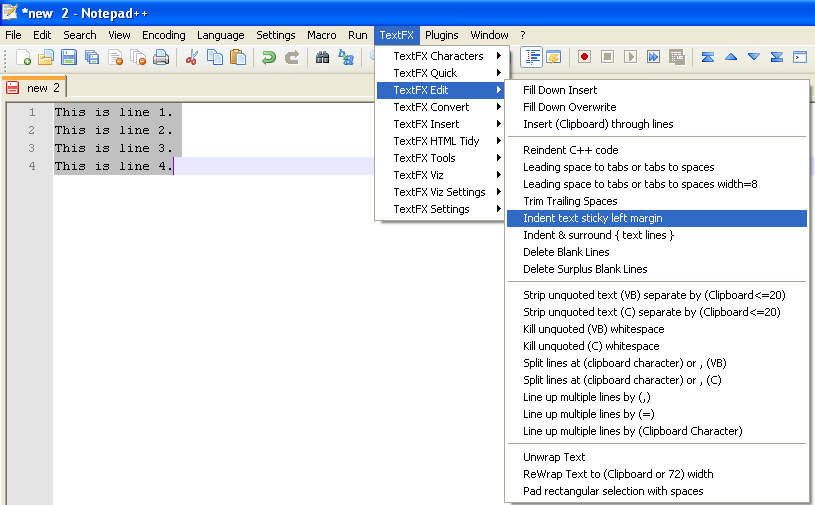
Task: Click the user-defined language lightning icon
Action: point(554,57)
